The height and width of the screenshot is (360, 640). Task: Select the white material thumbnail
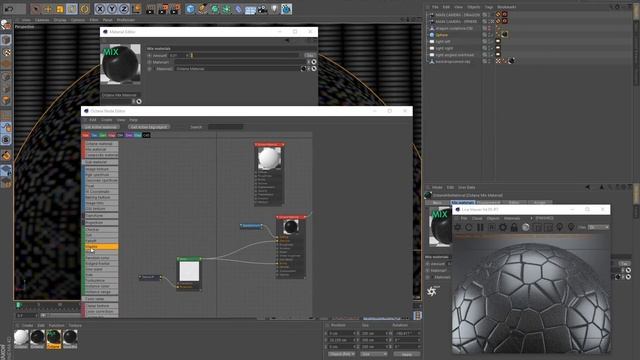(21, 339)
